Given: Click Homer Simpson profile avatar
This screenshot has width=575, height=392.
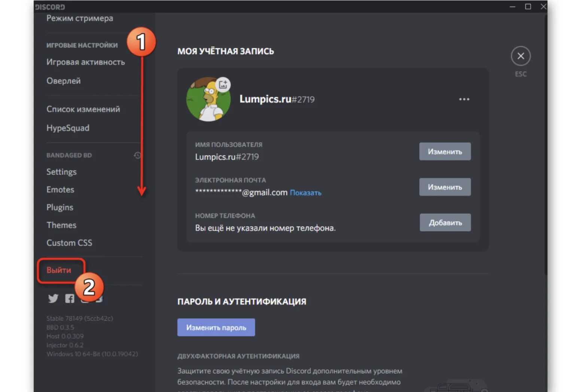Looking at the screenshot, I should click(208, 100).
